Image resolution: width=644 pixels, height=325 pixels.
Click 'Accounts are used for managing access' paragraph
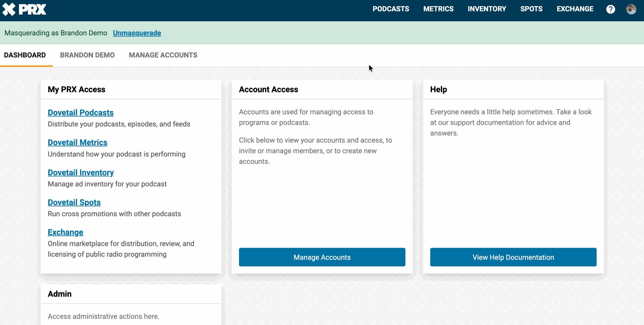[x=306, y=117]
